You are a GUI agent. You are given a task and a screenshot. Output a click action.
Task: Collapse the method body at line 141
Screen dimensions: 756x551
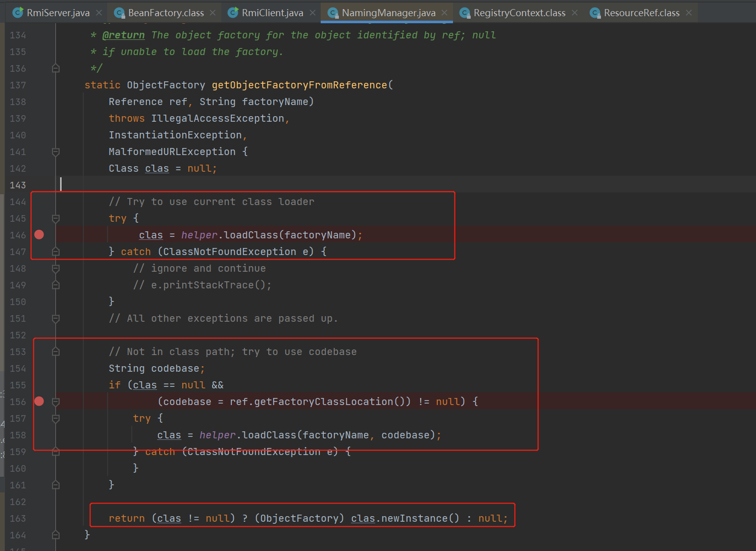(56, 152)
